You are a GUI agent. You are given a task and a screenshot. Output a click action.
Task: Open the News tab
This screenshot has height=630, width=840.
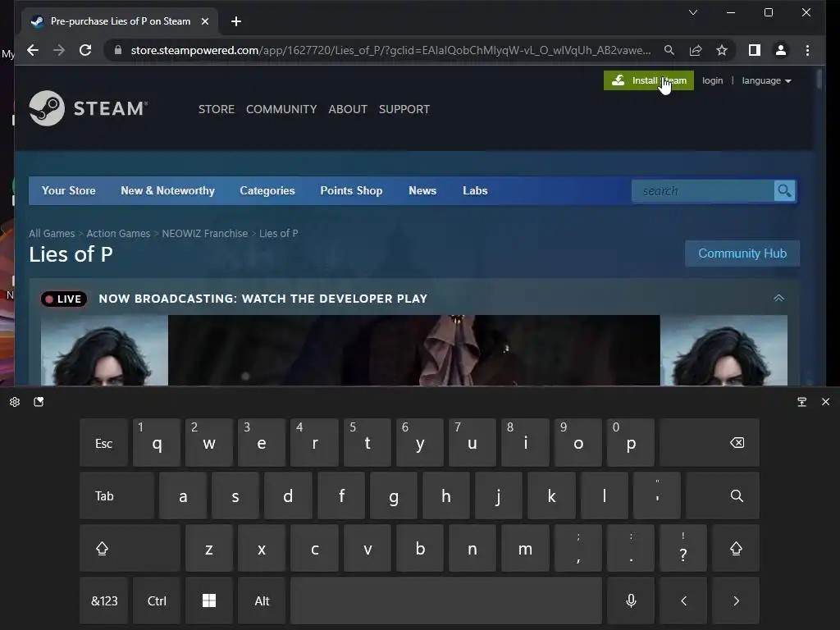coord(422,190)
